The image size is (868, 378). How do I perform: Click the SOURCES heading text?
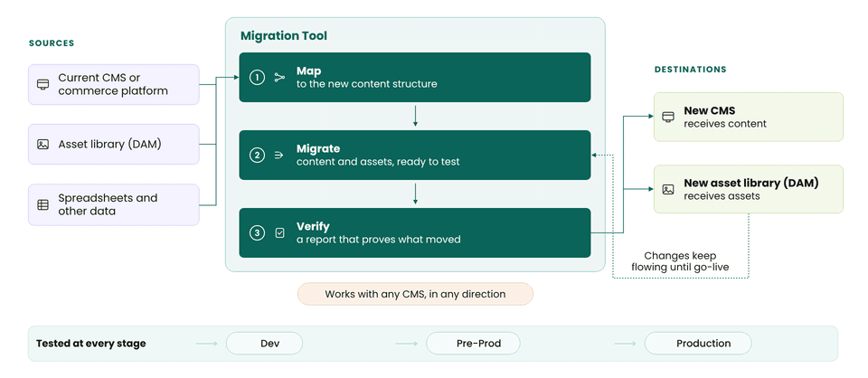(x=52, y=43)
